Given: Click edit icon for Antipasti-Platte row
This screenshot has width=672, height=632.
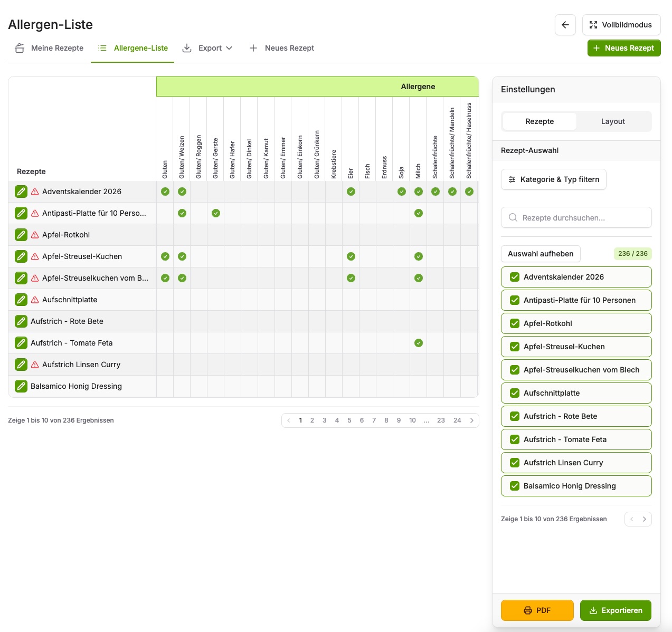Looking at the screenshot, I should [21, 213].
